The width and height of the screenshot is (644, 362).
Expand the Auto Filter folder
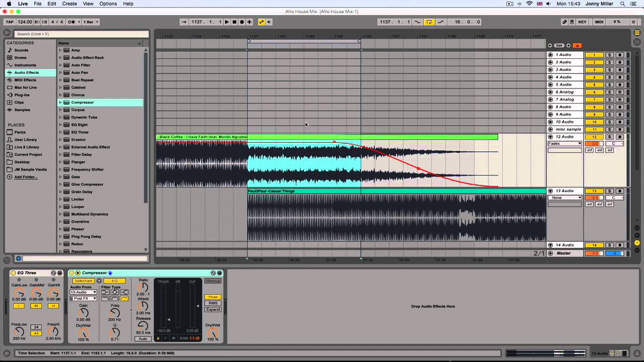point(60,65)
